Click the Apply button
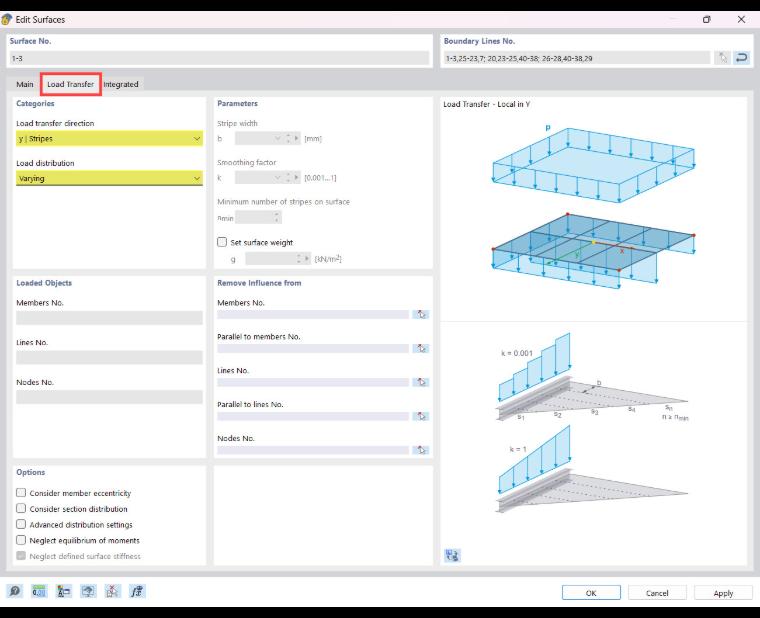Screen dimensions: 760x618 (x=723, y=593)
